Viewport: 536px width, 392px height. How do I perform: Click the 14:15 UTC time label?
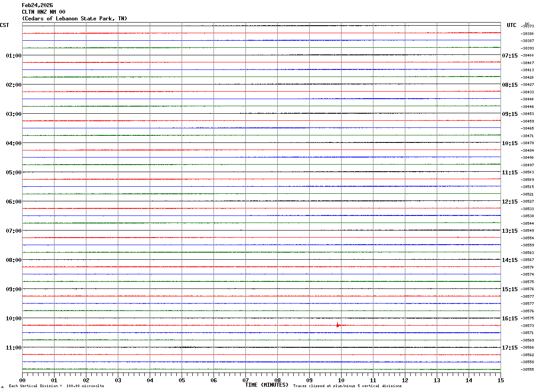pos(510,260)
